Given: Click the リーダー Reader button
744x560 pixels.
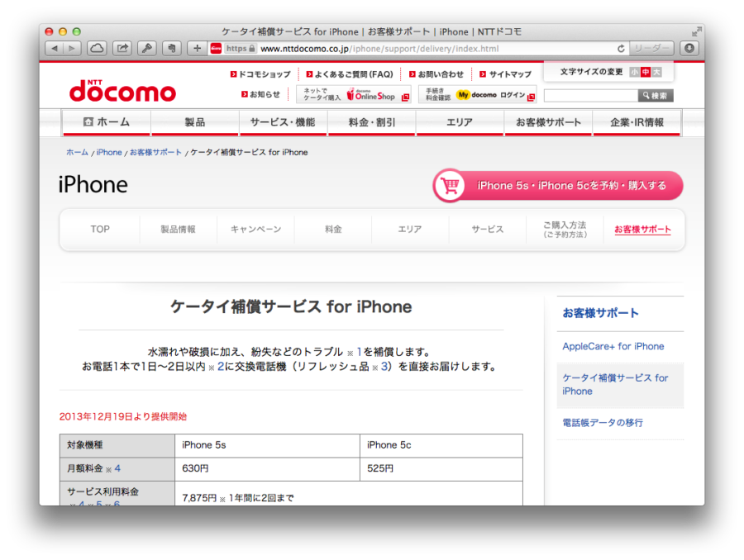Looking at the screenshot, I should [651, 49].
